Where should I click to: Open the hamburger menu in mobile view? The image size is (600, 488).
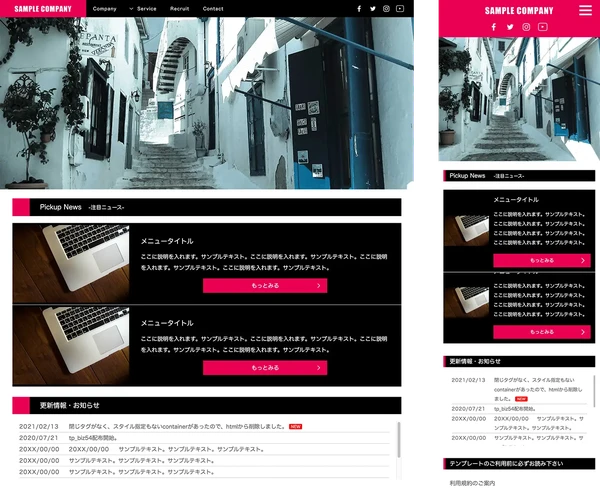(585, 10)
